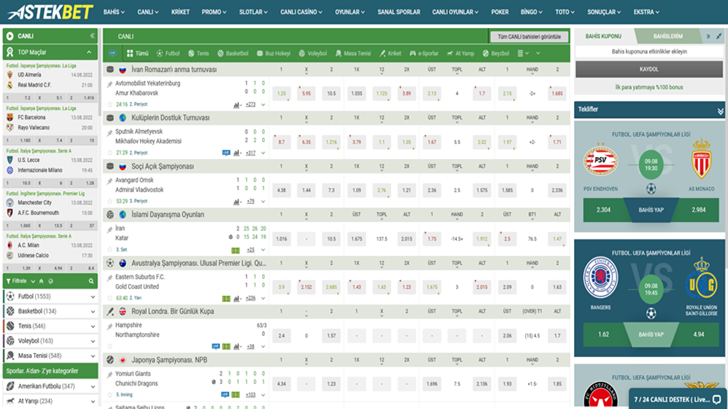Viewport: 728px width, 409px height.
Task: Switch to the BAHİSLERİM tab
Action: pos(668,36)
